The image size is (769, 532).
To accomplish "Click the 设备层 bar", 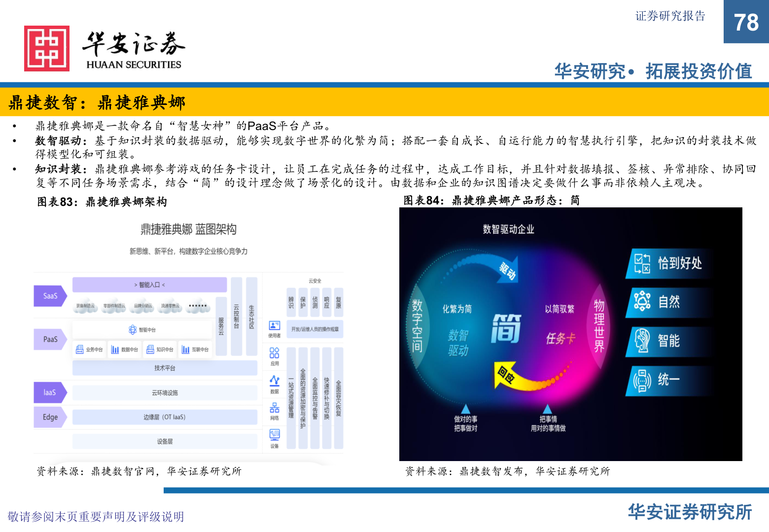I will tap(165, 441).
